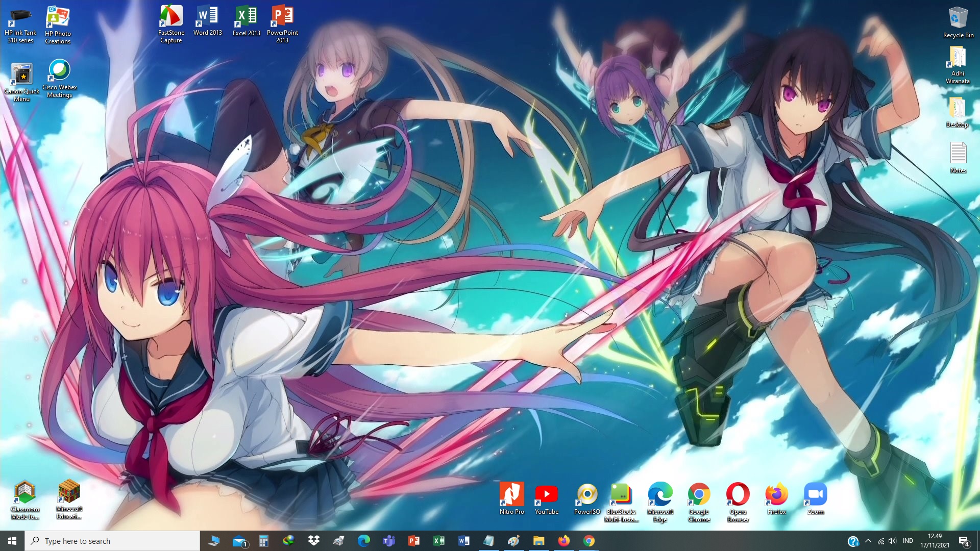This screenshot has height=551, width=980.
Task: Select Classroom Mode desktop icon
Action: click(25, 500)
